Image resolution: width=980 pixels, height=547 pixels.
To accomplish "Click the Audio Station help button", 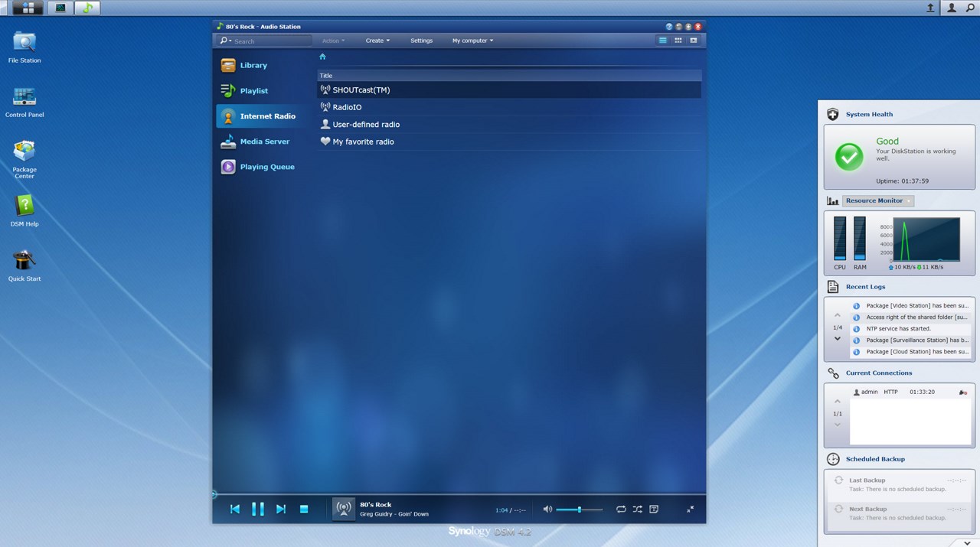I will [669, 26].
